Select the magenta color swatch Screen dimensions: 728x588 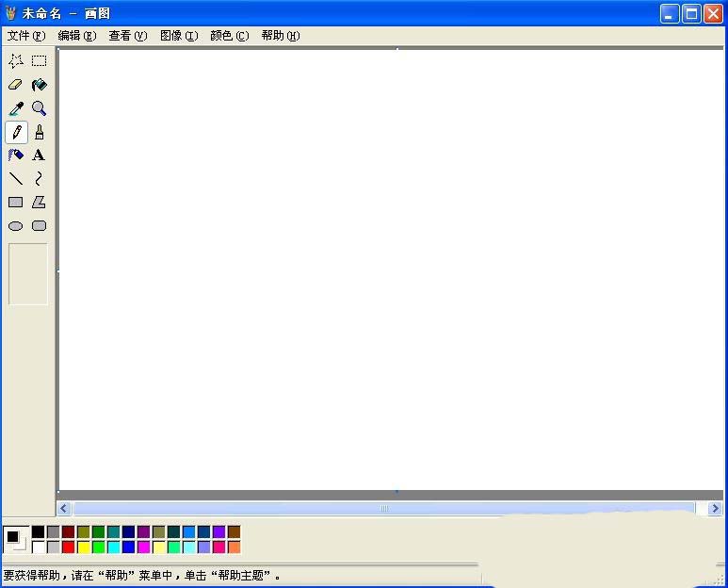[144, 547]
